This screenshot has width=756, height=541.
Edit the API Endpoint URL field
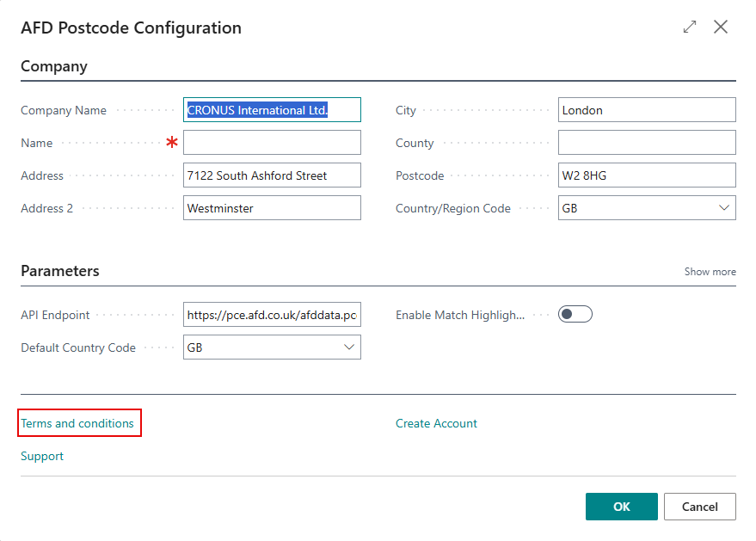(x=272, y=314)
